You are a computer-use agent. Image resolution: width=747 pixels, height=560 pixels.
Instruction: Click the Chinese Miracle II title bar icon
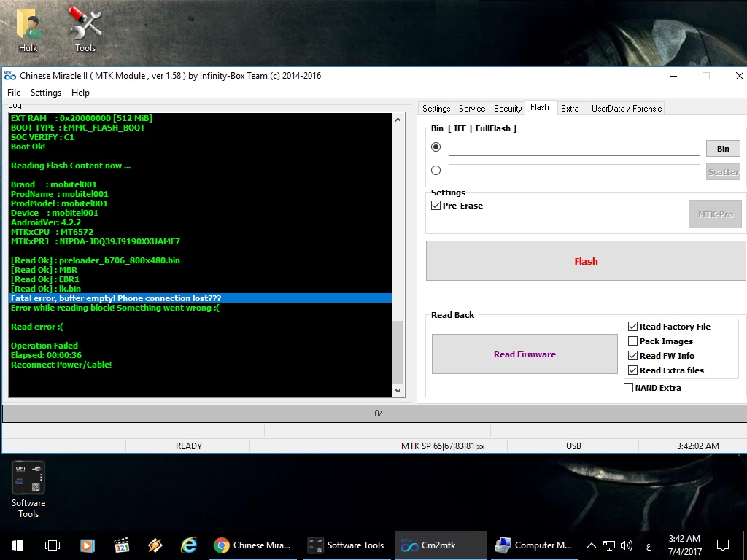pyautogui.click(x=10, y=76)
